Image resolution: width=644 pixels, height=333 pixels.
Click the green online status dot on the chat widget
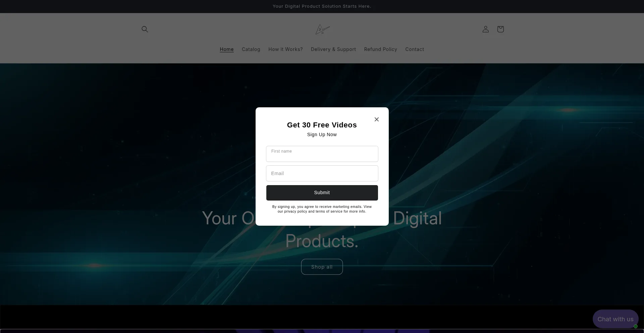[x=635, y=326]
